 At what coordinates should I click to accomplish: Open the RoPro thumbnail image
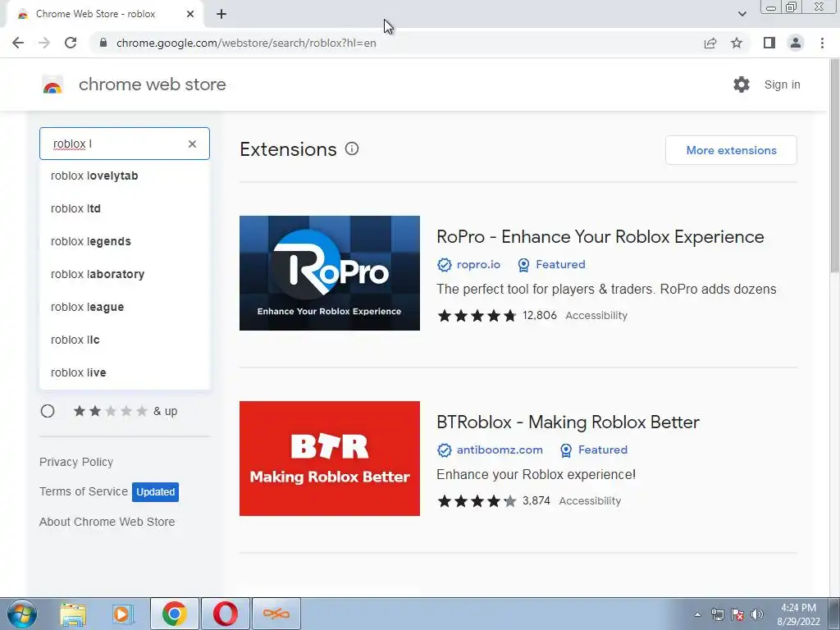click(x=330, y=273)
